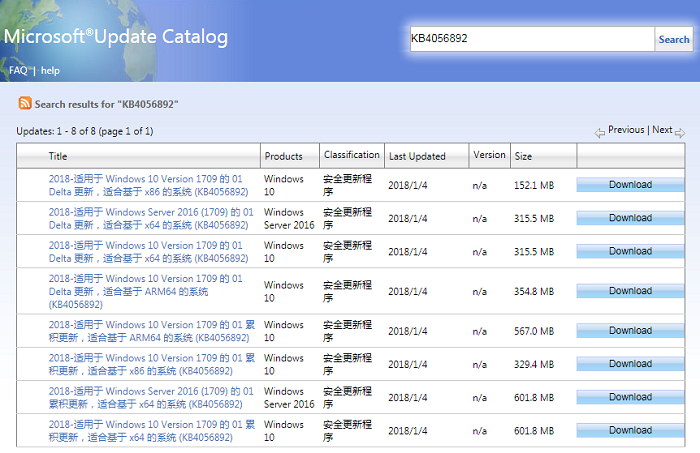The width and height of the screenshot is (700, 453).
Task: Open the FAQ link
Action: click(x=18, y=71)
